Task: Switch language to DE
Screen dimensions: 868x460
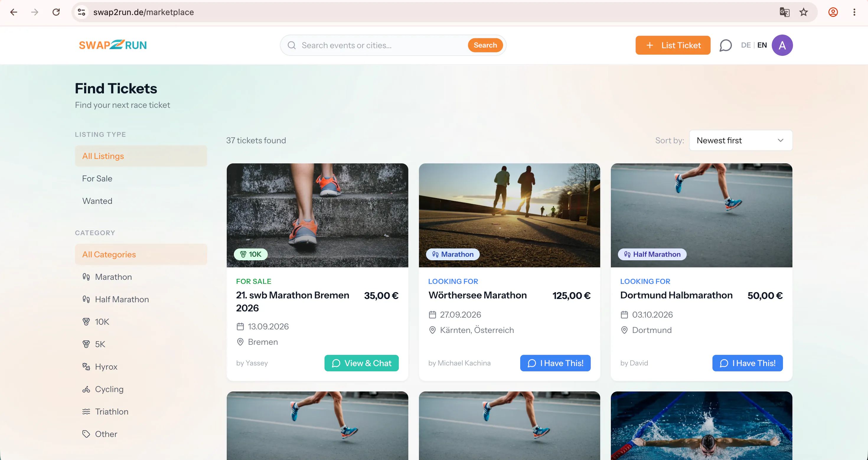Action: [x=746, y=45]
